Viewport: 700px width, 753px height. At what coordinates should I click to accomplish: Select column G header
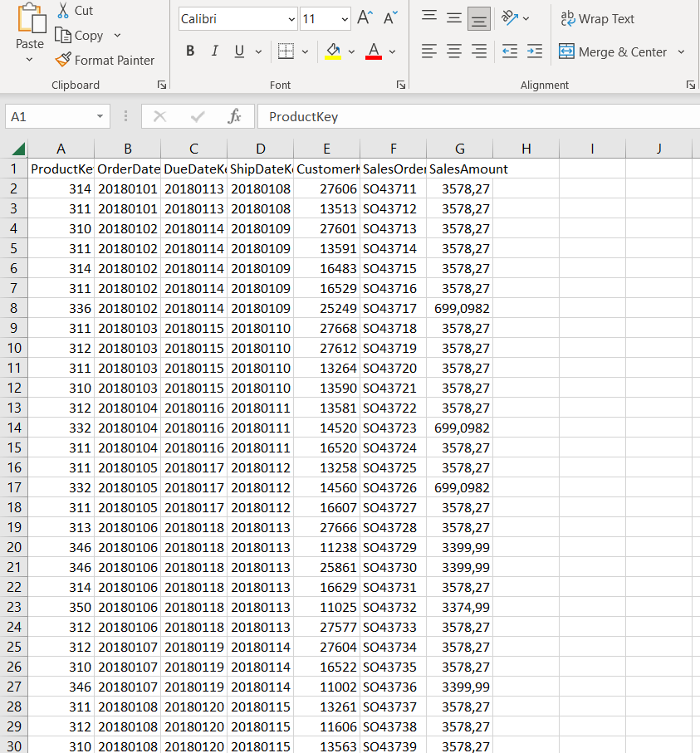point(459,149)
